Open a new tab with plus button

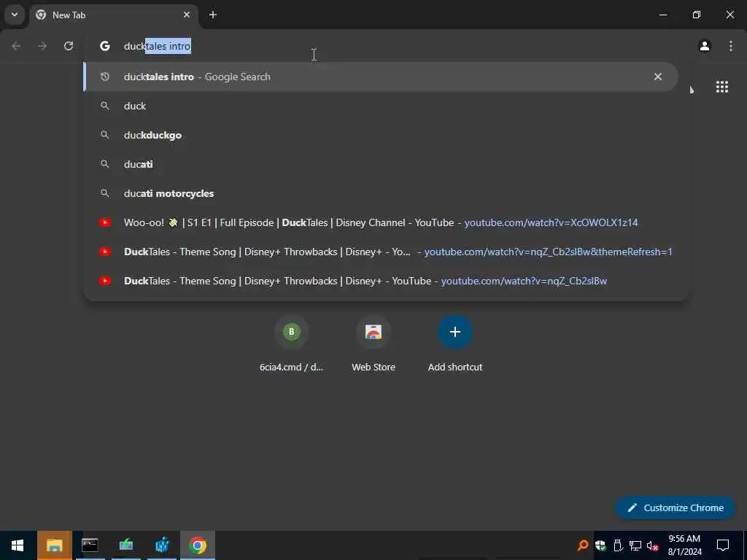213,15
